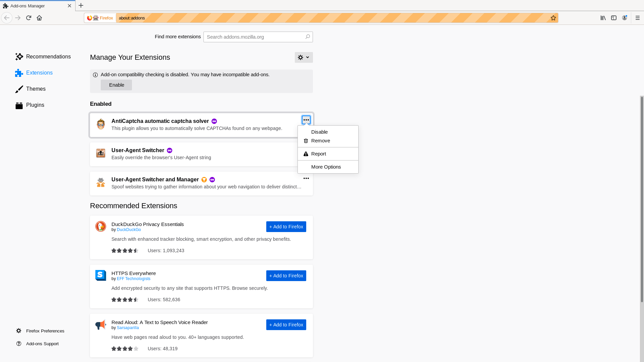
Task: Click the private browsing badge on User-Agent Switcher
Action: [x=170, y=150]
